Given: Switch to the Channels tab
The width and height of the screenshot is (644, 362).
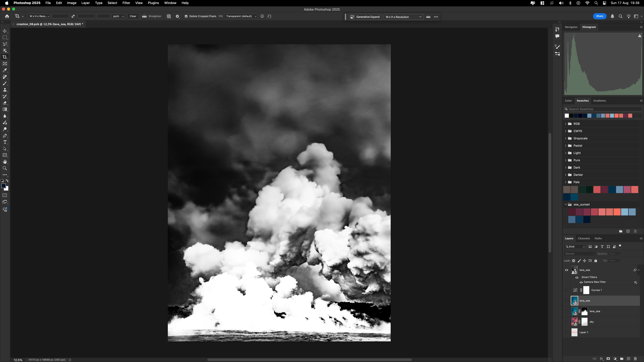Looking at the screenshot, I should (584, 238).
